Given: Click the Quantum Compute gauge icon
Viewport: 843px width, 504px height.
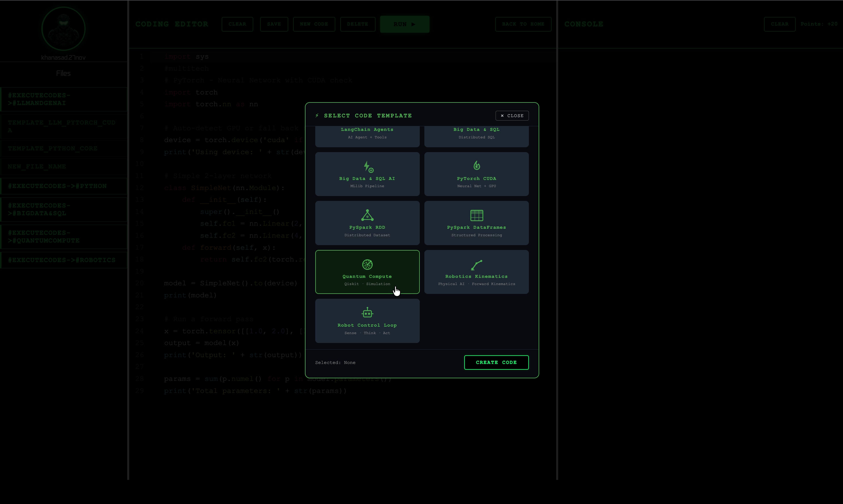Looking at the screenshot, I should pos(367,264).
